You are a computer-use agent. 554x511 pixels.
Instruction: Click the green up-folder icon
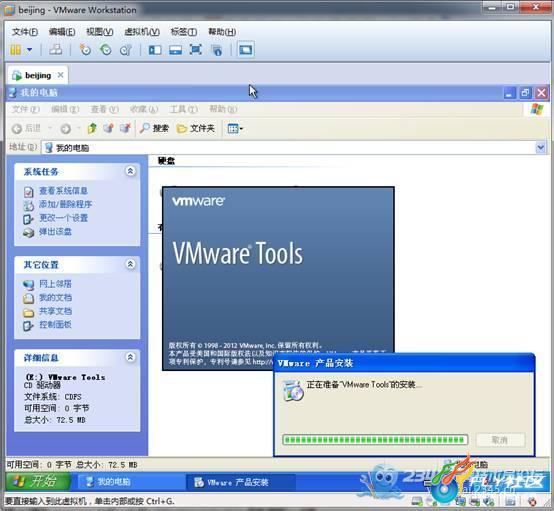coord(92,128)
